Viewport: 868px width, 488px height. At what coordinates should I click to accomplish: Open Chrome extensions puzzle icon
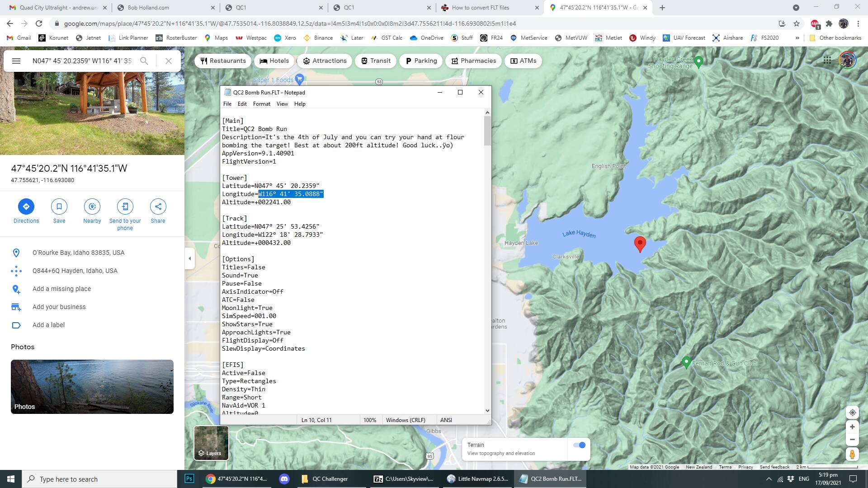829,23
